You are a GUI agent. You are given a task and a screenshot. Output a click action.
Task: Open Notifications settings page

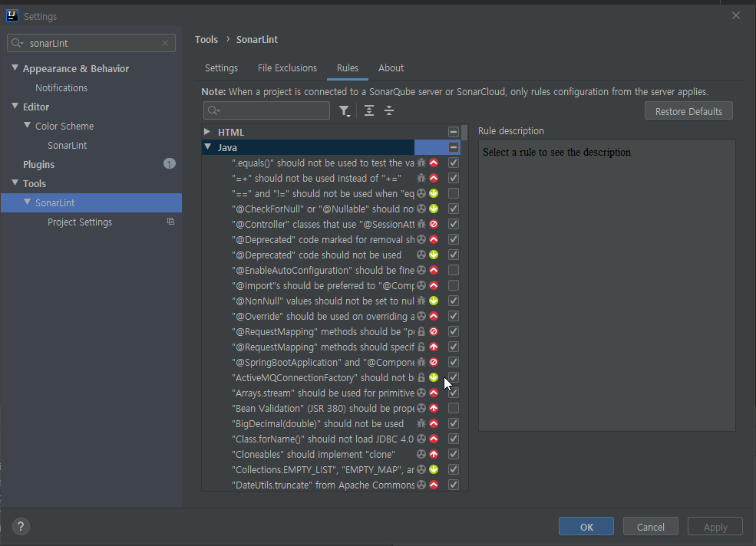tap(61, 87)
